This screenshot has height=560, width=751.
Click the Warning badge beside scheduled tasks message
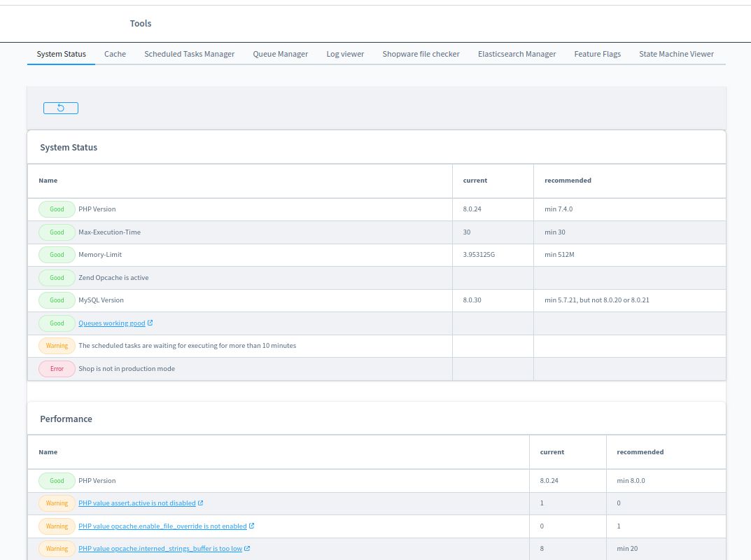pyautogui.click(x=57, y=345)
